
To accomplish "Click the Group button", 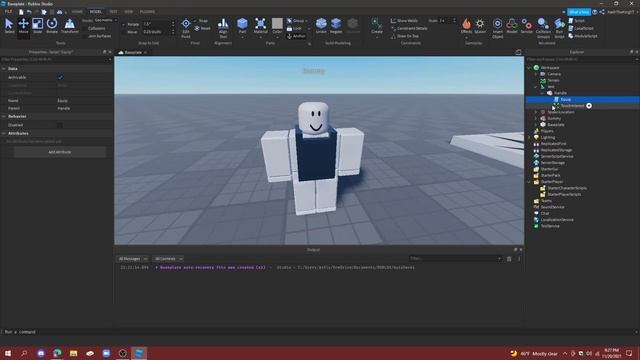I will click(x=296, y=20).
